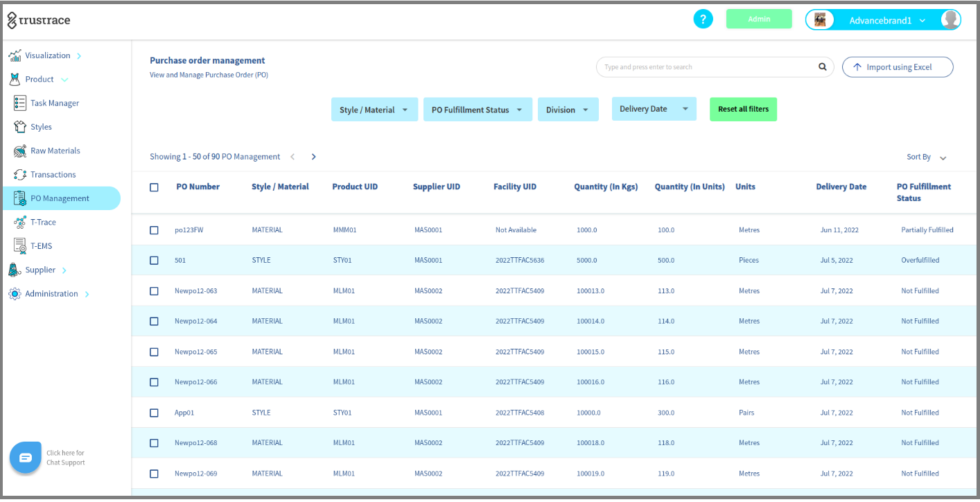Click the Supplier icon in sidebar
The height and width of the screenshot is (502, 980).
(15, 270)
